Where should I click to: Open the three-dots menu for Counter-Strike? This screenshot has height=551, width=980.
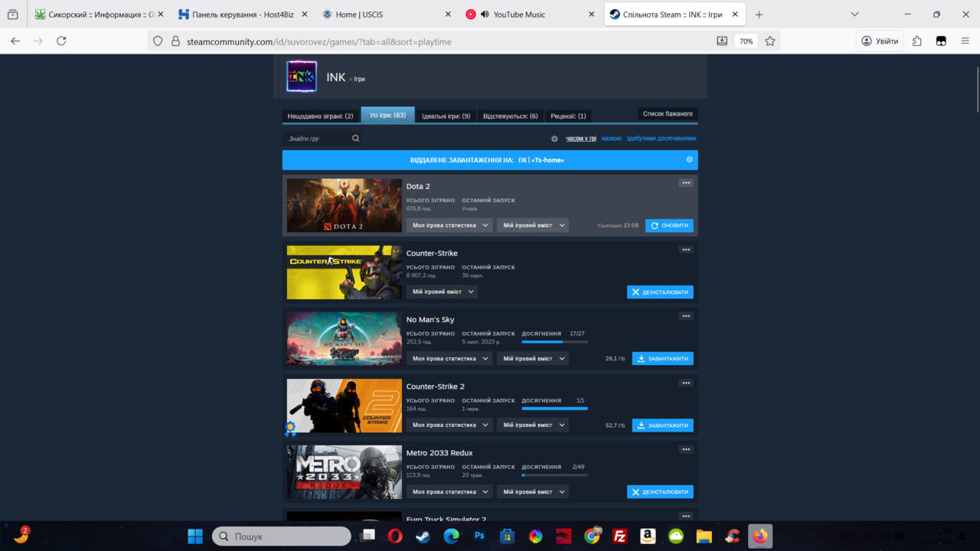click(686, 249)
